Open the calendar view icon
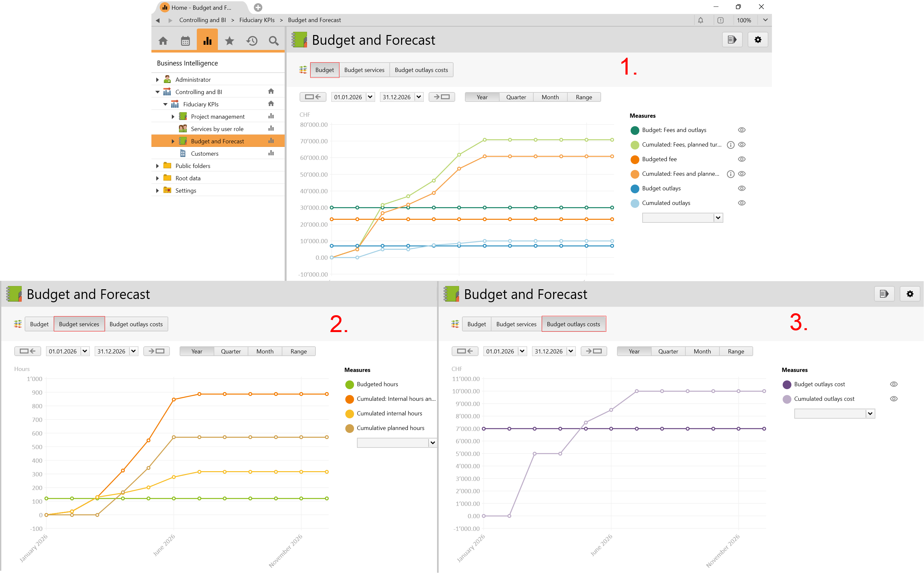 point(185,41)
